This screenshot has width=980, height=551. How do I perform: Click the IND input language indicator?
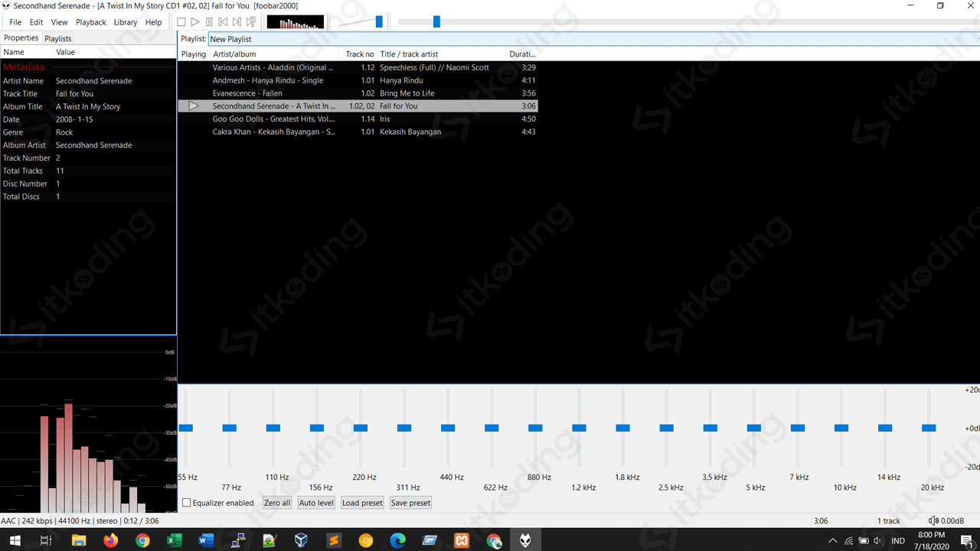point(898,541)
